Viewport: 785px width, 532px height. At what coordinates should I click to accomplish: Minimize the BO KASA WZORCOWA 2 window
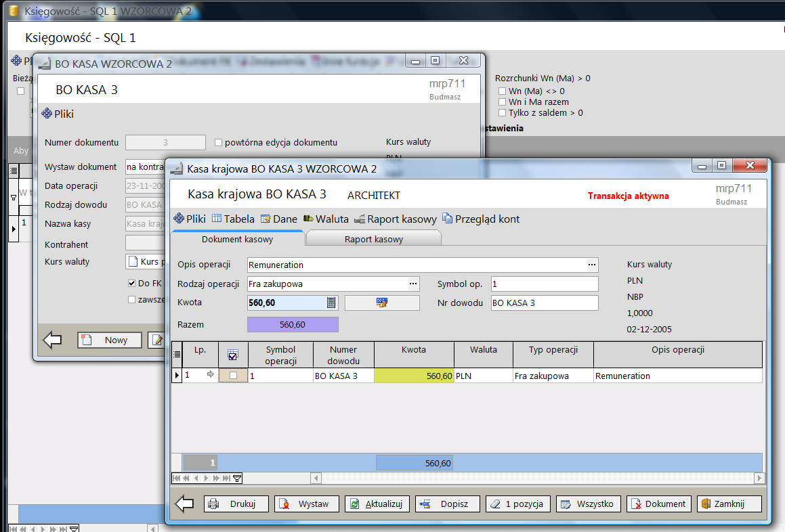pos(416,61)
